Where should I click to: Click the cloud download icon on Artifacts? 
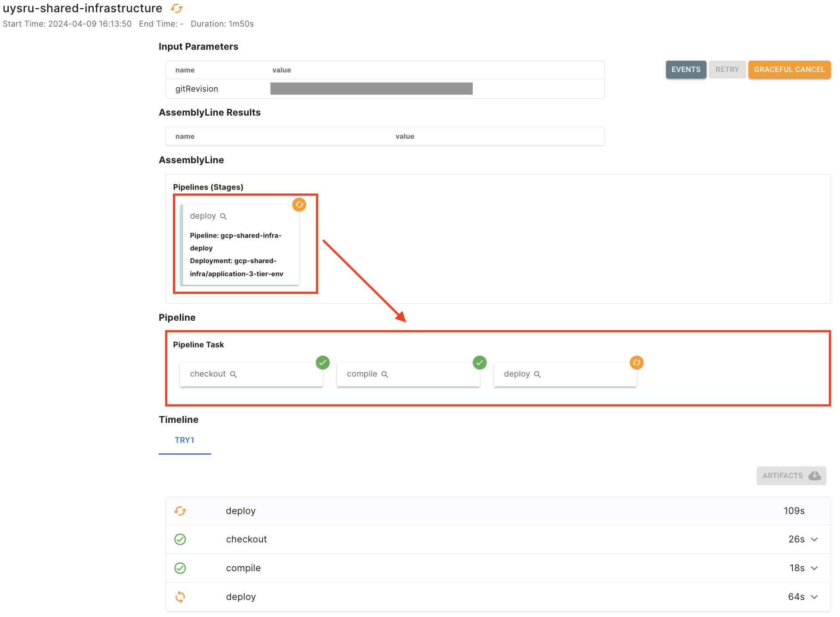click(814, 476)
